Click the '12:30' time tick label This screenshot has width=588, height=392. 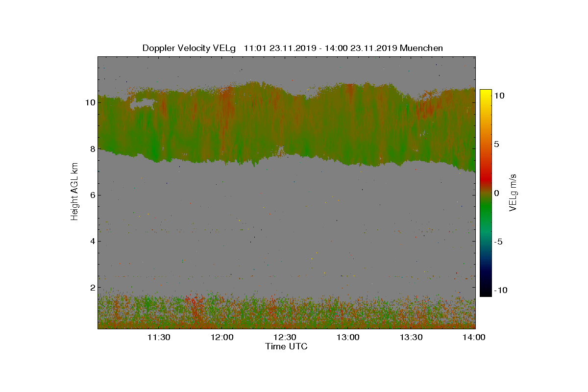tap(285, 337)
